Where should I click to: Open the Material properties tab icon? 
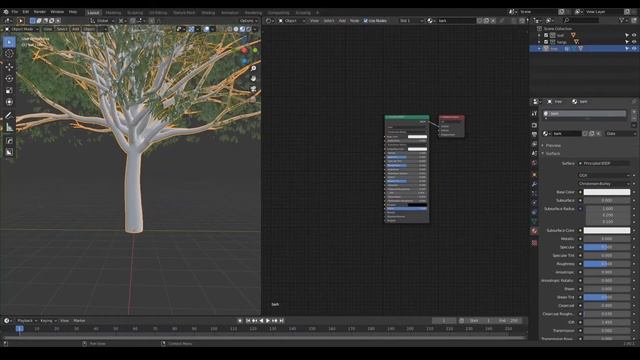[x=534, y=231]
